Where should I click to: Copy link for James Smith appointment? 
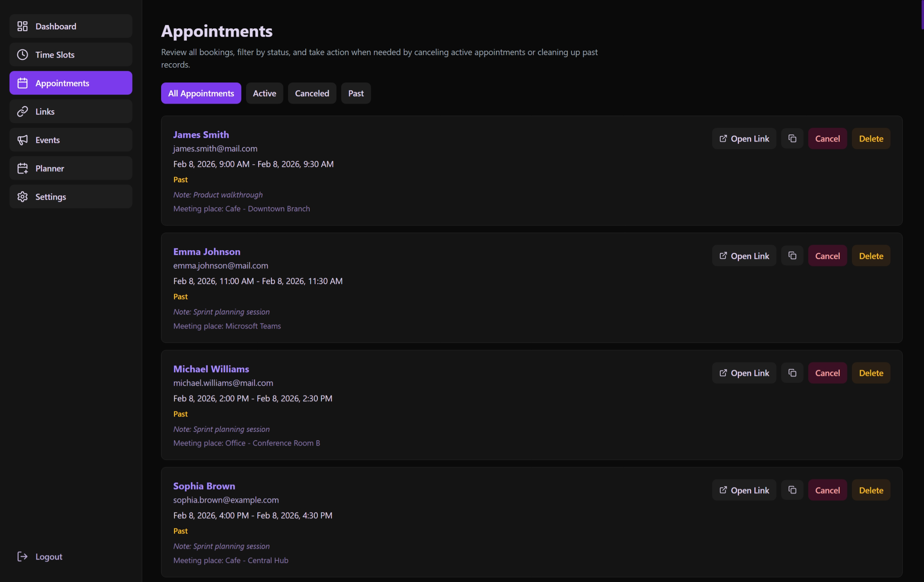click(792, 139)
